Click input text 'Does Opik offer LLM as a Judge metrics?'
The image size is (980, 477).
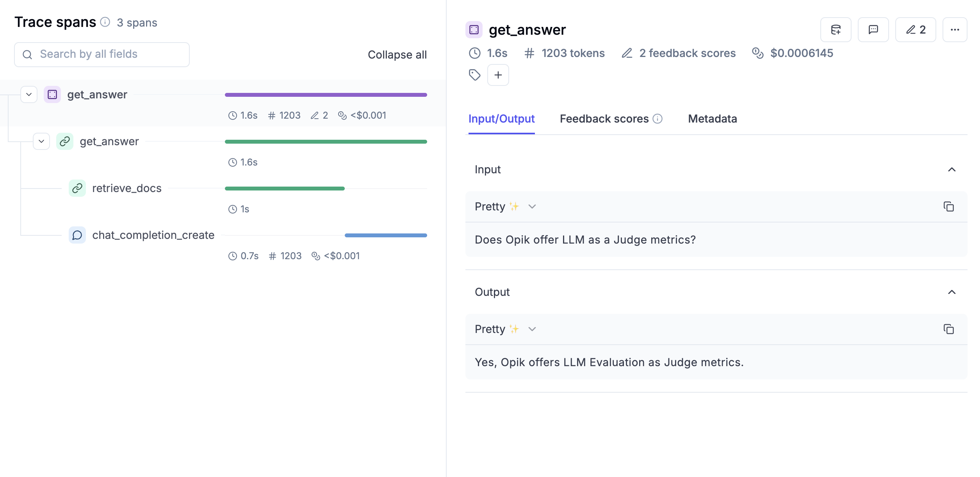585,240
